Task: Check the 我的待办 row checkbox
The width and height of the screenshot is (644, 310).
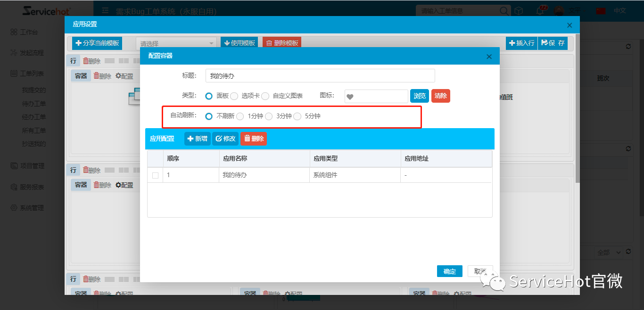Action: coord(155,175)
